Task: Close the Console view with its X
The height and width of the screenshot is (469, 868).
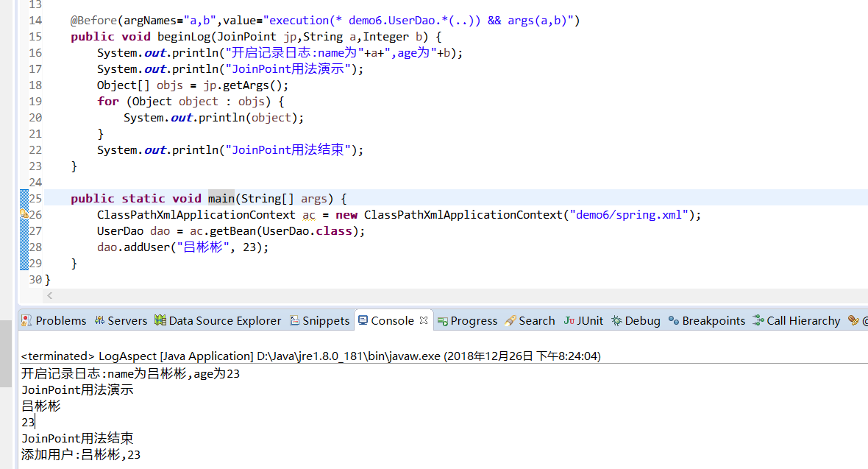Action: (424, 320)
